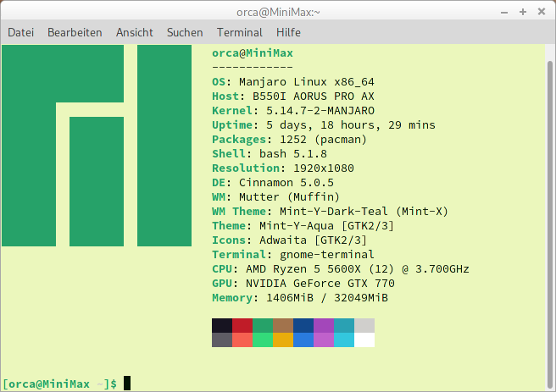The image size is (556, 392).
Task: Click the window title 'orca@MiniMax:~'
Action: (278, 13)
